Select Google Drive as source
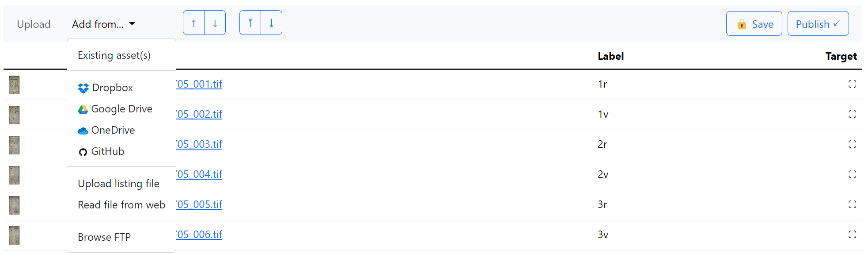Image resolution: width=868 pixels, height=254 pixels. tap(121, 109)
